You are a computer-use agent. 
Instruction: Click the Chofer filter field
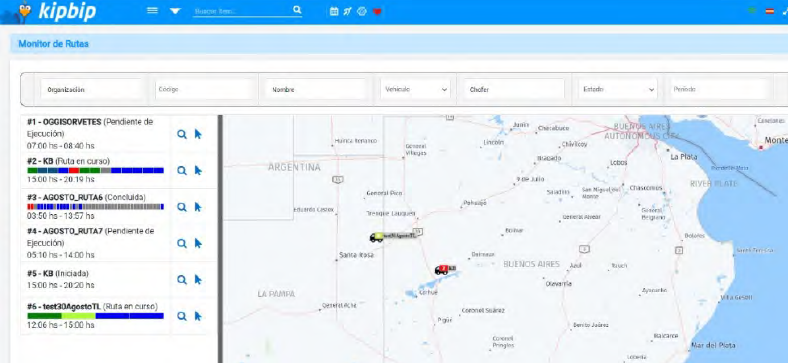[x=515, y=89]
